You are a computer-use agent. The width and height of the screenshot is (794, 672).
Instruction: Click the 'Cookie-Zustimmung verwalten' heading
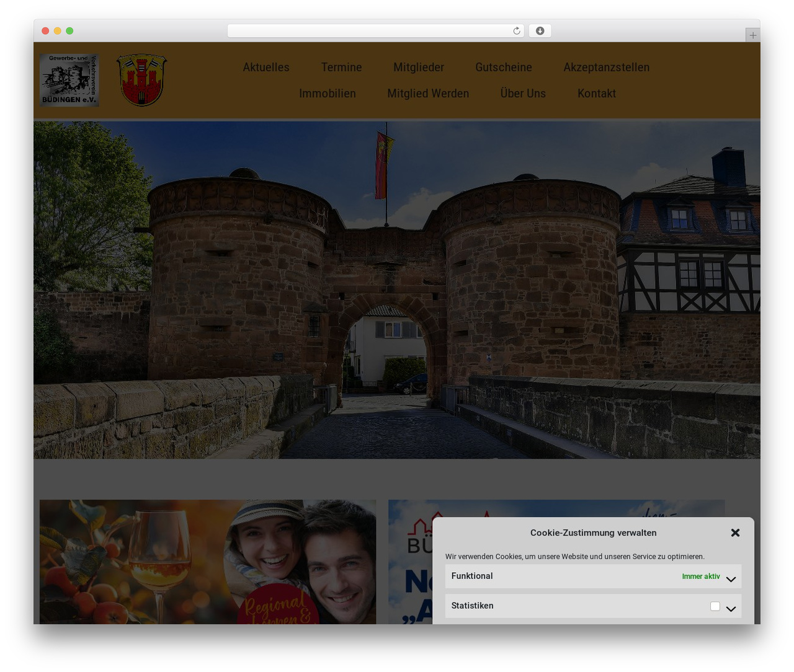tap(593, 533)
